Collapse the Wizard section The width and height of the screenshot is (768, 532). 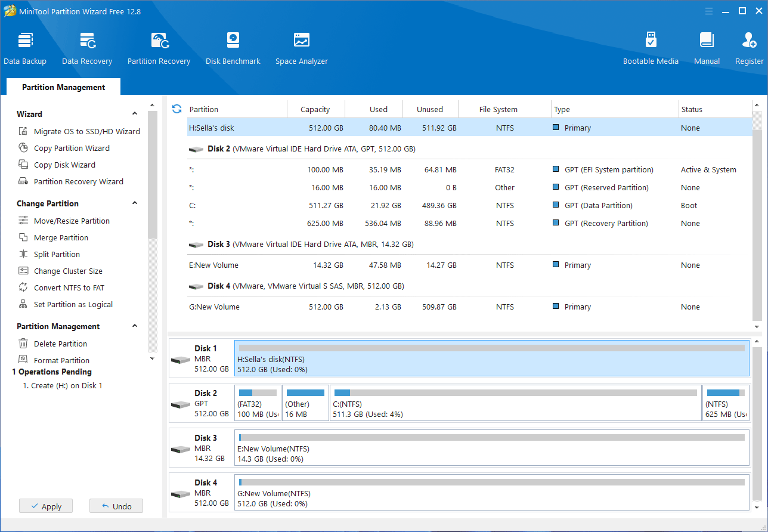click(x=135, y=114)
